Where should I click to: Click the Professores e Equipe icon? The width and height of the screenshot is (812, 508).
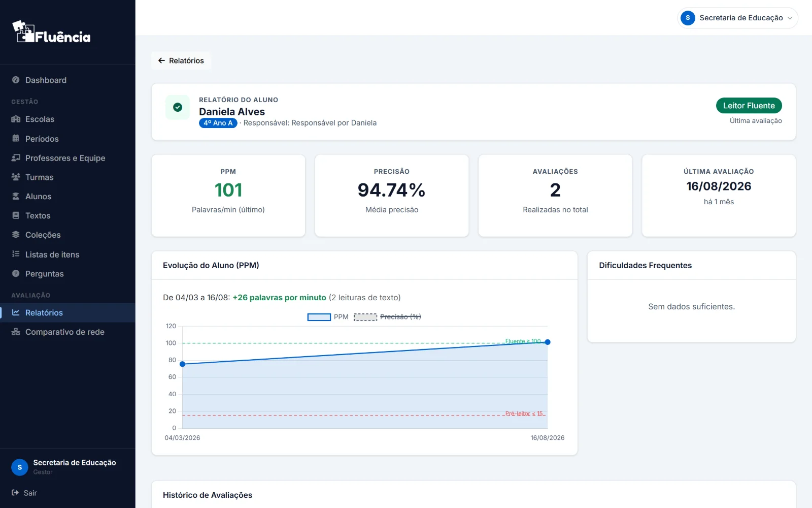pyautogui.click(x=16, y=157)
